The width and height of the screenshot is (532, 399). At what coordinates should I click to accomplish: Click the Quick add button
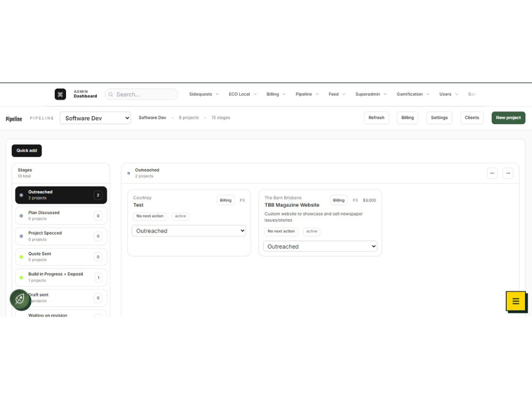pos(27,151)
